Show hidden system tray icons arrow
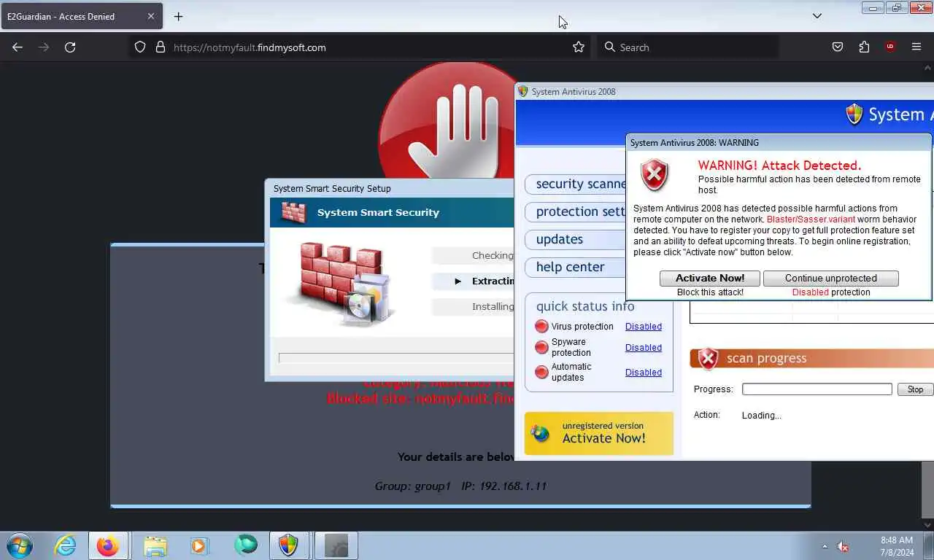The width and height of the screenshot is (934, 560). (825, 546)
